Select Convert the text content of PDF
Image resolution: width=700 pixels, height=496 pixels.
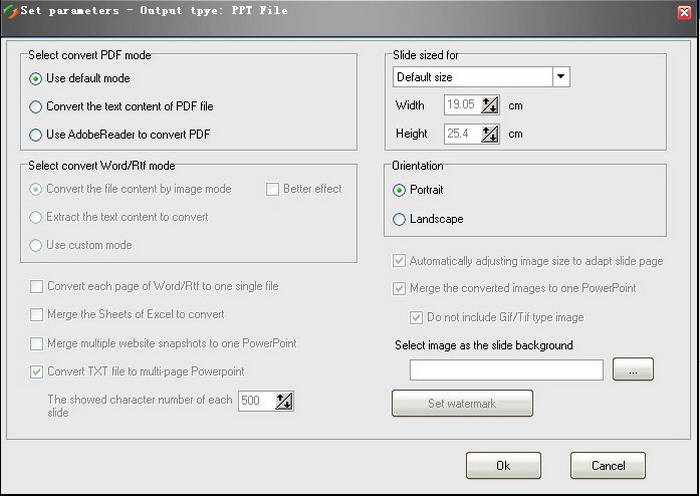click(36, 106)
